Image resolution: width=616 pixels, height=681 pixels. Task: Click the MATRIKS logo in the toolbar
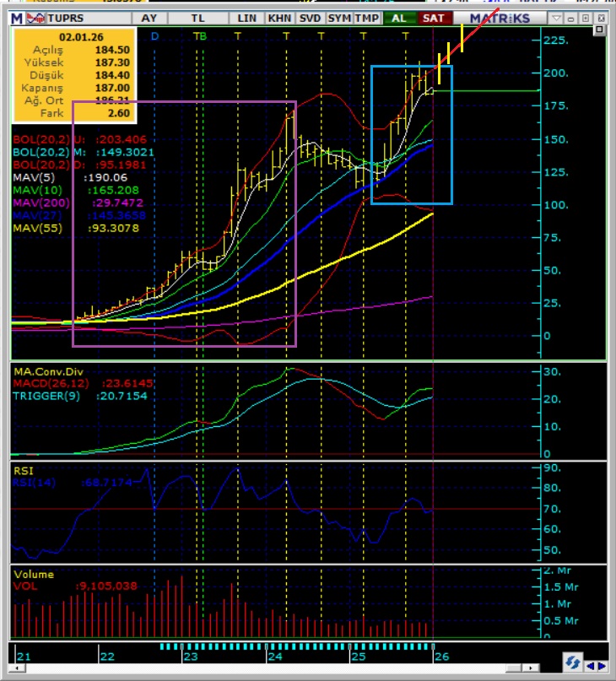(x=500, y=18)
